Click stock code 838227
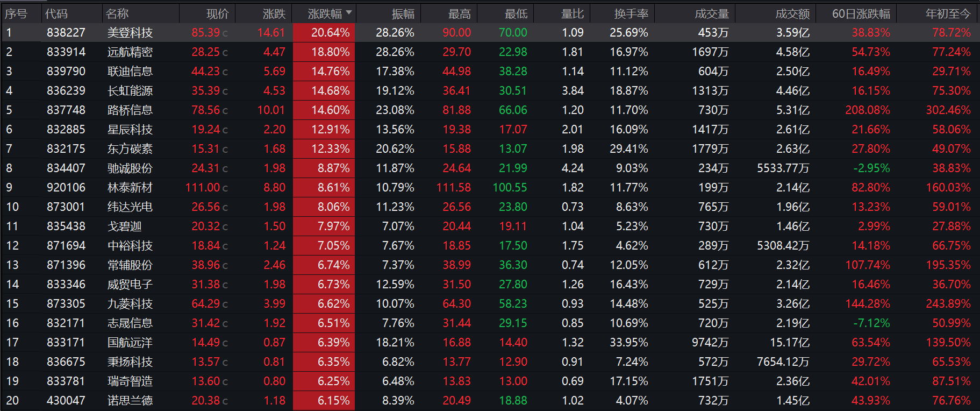This screenshot has width=980, height=411. pyautogui.click(x=66, y=33)
